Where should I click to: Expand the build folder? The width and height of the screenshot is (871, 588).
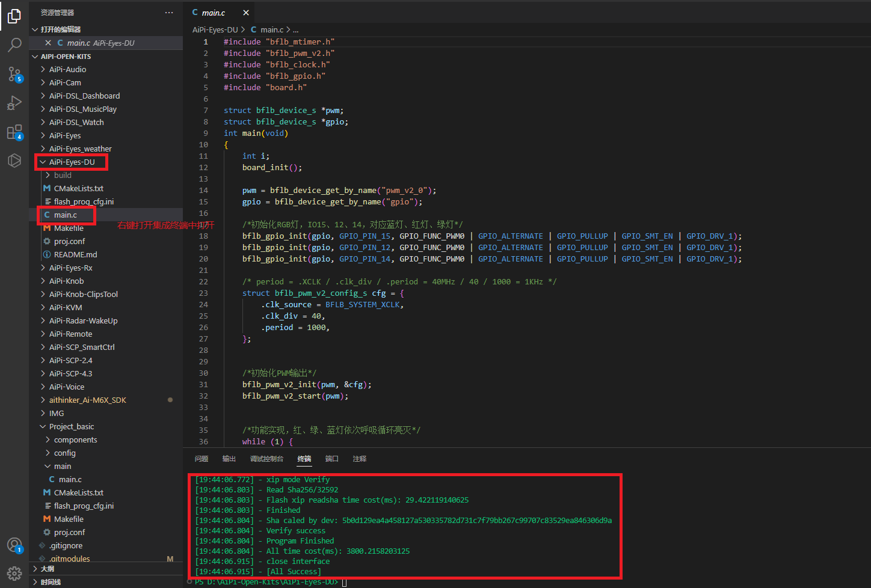(x=106, y=175)
